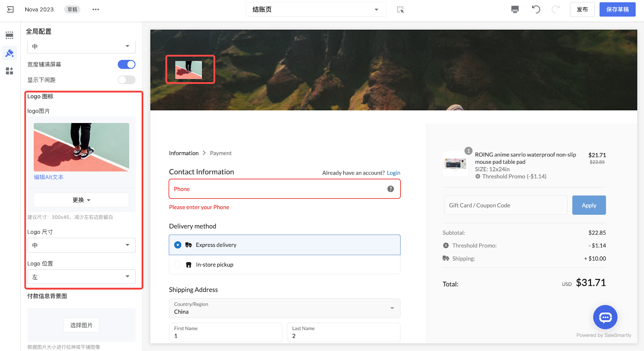Image resolution: width=644 pixels, height=351 pixels.
Task: Click the Apply coupon button
Action: 589,205
